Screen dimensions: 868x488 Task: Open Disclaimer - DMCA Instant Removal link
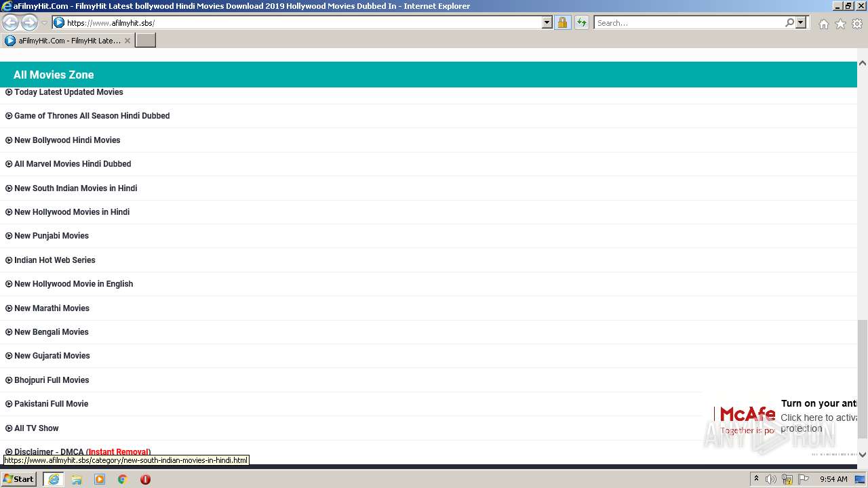coord(82,452)
